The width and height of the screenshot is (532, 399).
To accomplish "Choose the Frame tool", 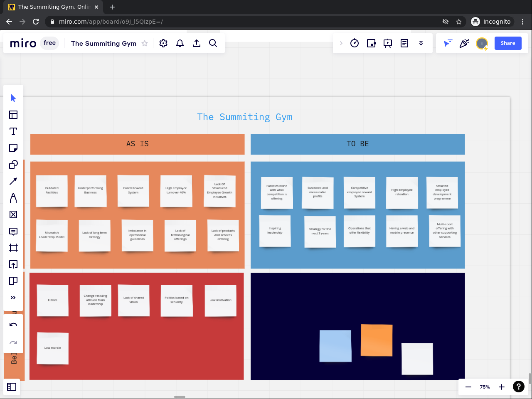I will 13,248.
